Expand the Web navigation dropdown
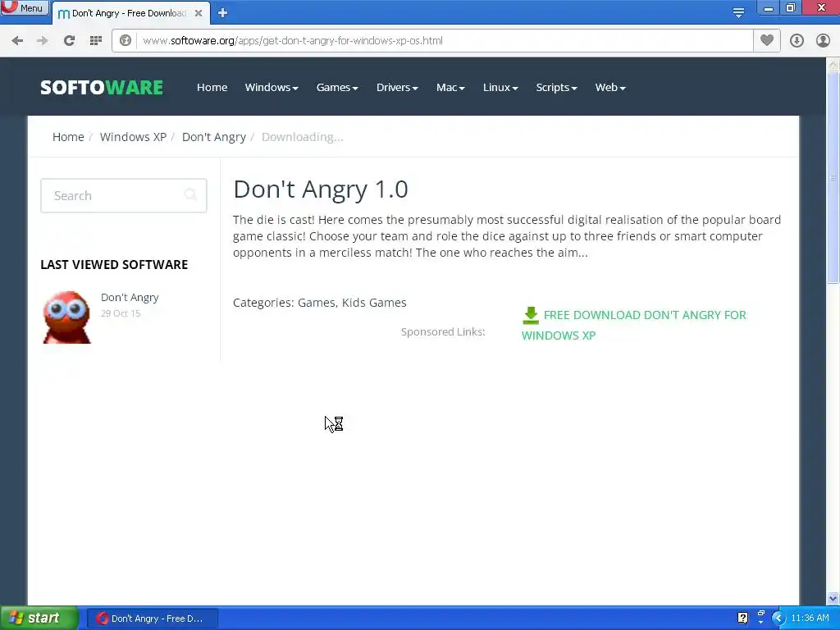This screenshot has height=630, width=840. click(610, 87)
